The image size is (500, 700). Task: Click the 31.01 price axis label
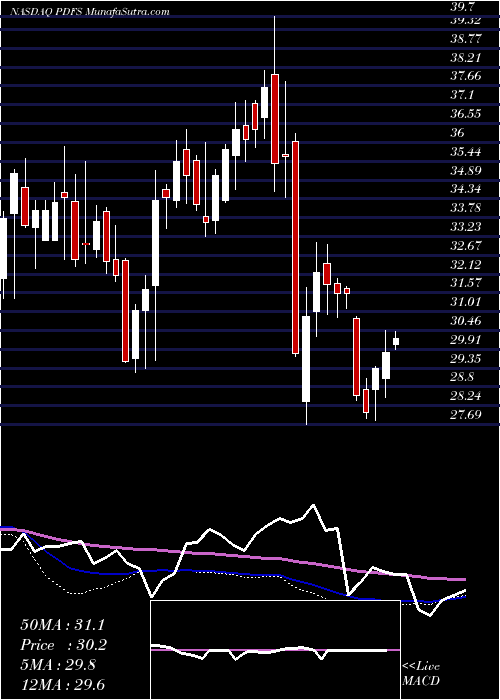click(x=467, y=302)
